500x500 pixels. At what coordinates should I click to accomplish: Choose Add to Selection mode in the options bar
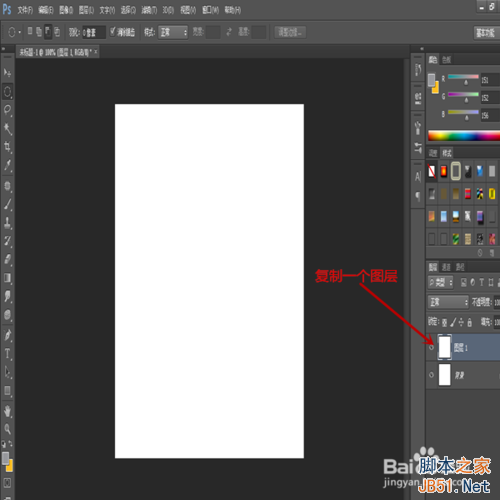(39, 32)
